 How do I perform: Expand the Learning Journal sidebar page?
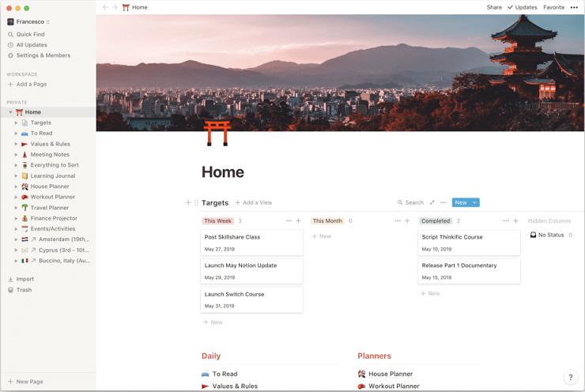point(16,175)
